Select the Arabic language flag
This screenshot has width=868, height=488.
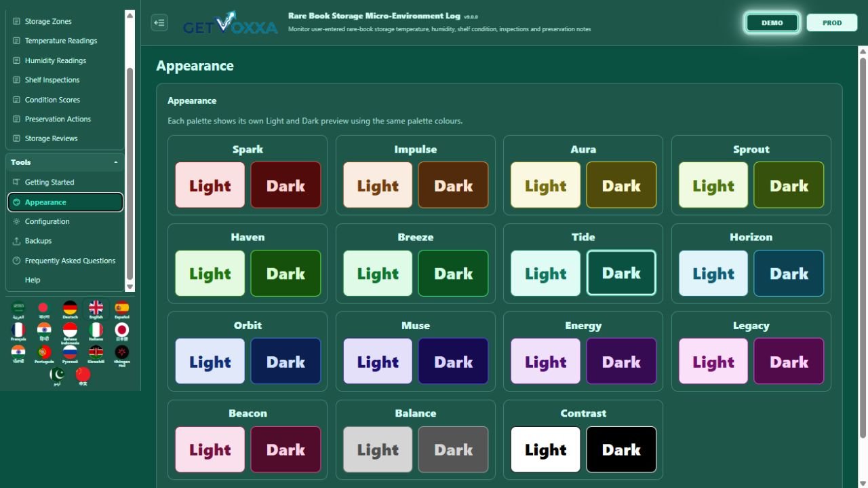coord(18,310)
